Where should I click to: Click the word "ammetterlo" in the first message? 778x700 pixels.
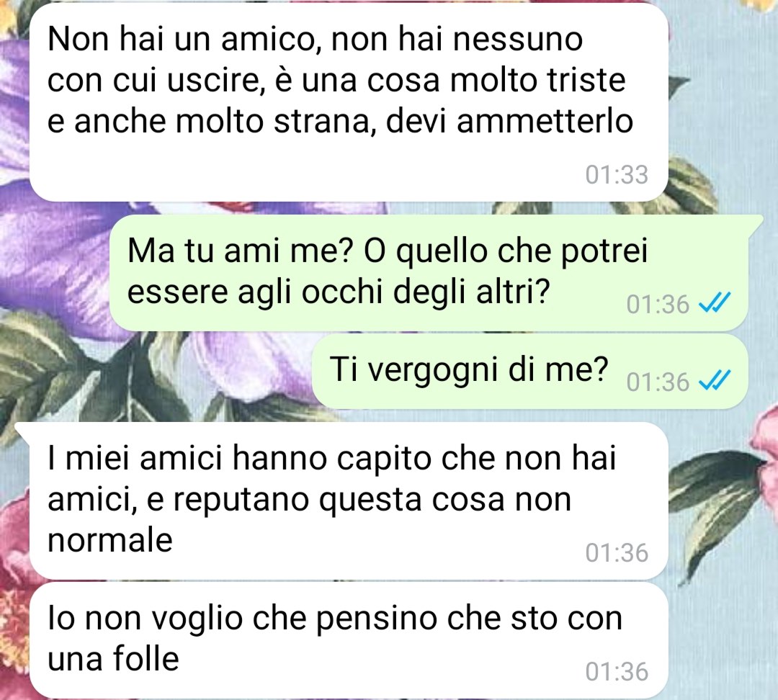pos(545,121)
